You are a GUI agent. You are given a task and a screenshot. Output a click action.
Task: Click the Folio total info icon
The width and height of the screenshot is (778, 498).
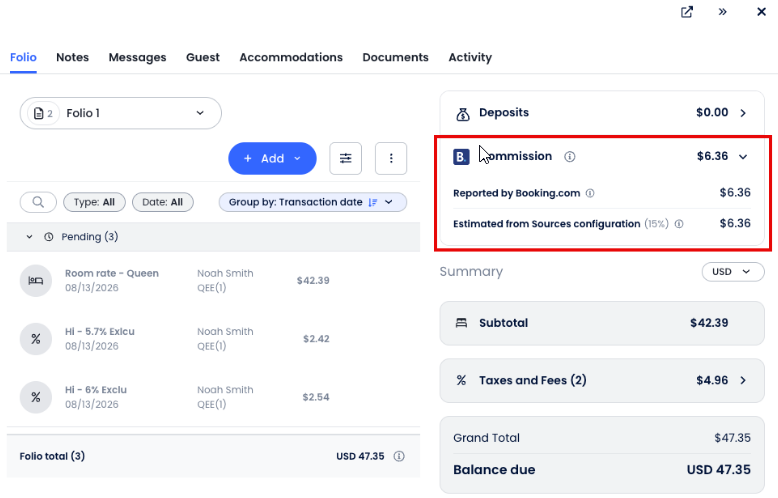399,456
